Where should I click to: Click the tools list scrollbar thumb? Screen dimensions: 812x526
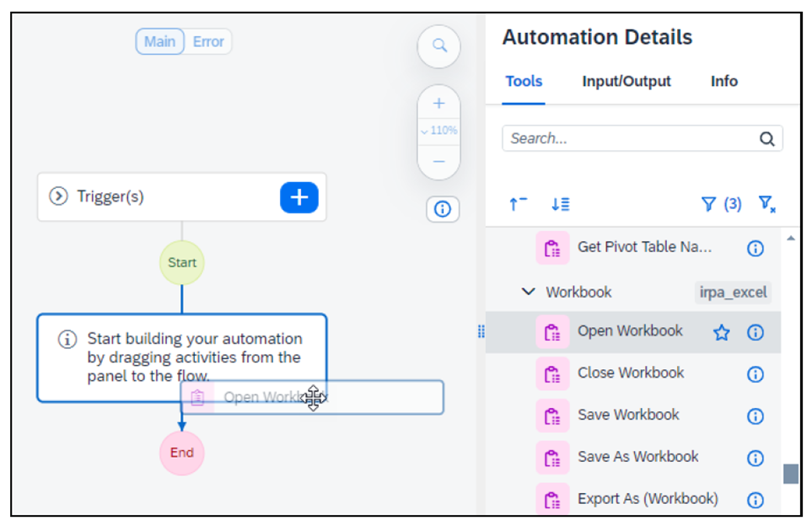(790, 474)
